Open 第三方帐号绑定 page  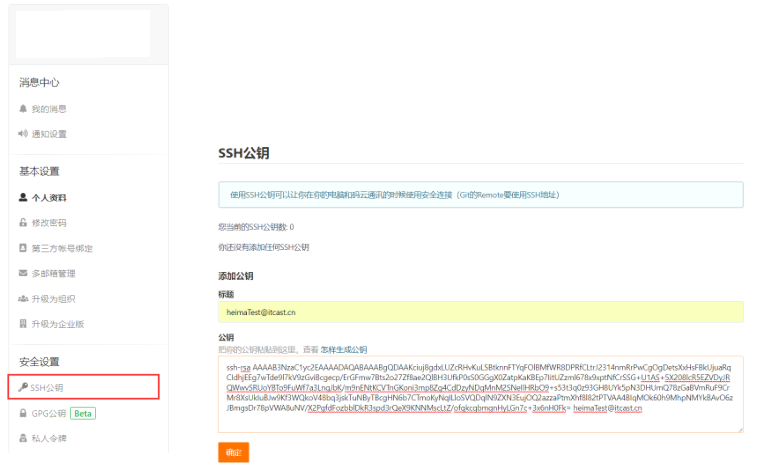point(62,249)
